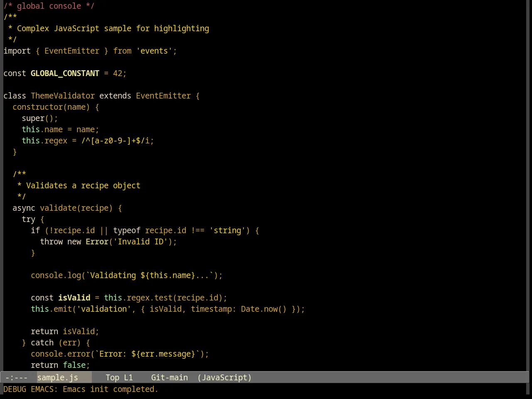Click the 'Validating ${this.name}...' template string
The width and height of the screenshot is (532, 399).
pyautogui.click(x=150, y=275)
